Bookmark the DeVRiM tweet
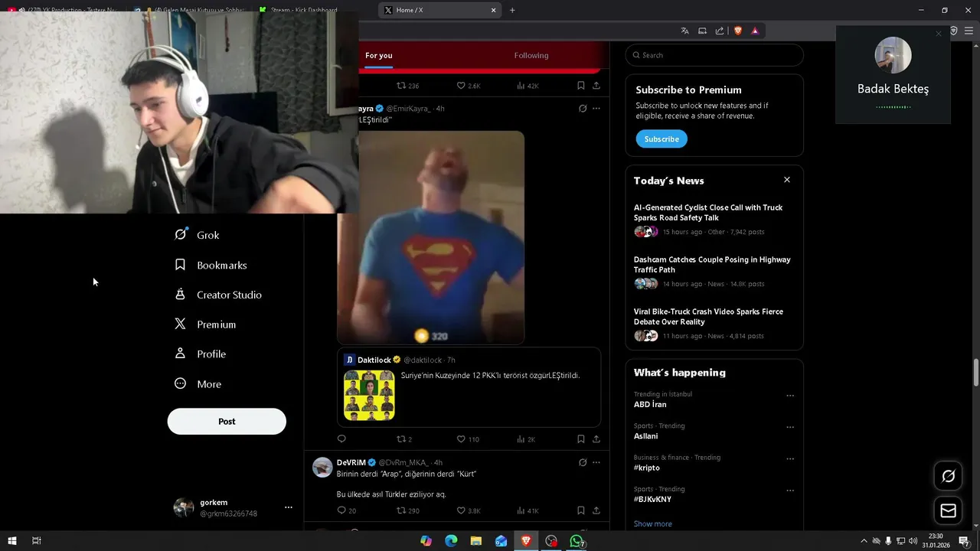The height and width of the screenshot is (551, 980). pos(580,510)
